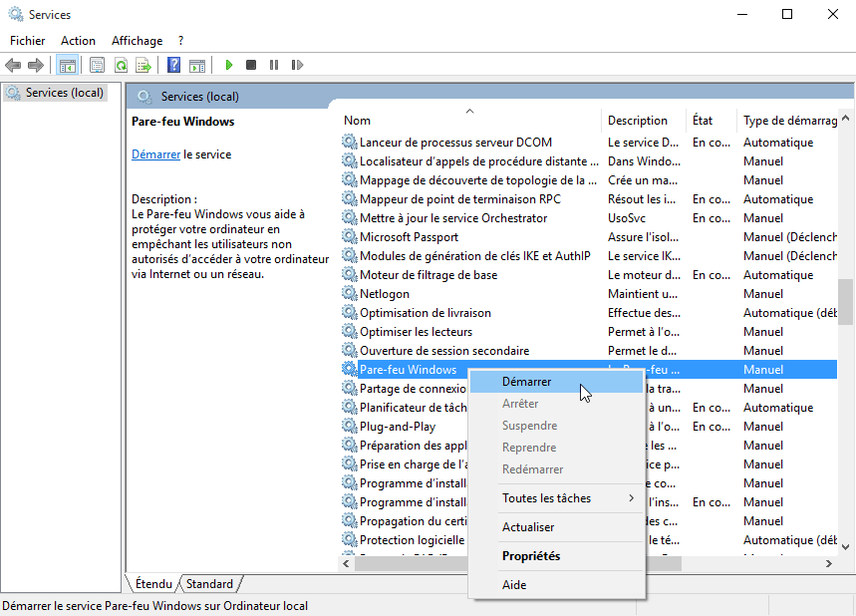This screenshot has width=856, height=616.
Task: Select the Netlogon service row
Action: click(589, 294)
